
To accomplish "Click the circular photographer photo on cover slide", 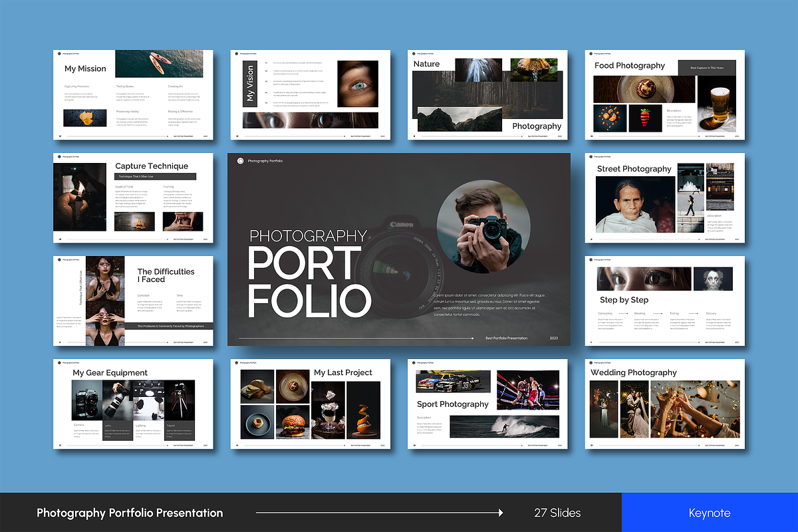I will click(484, 227).
